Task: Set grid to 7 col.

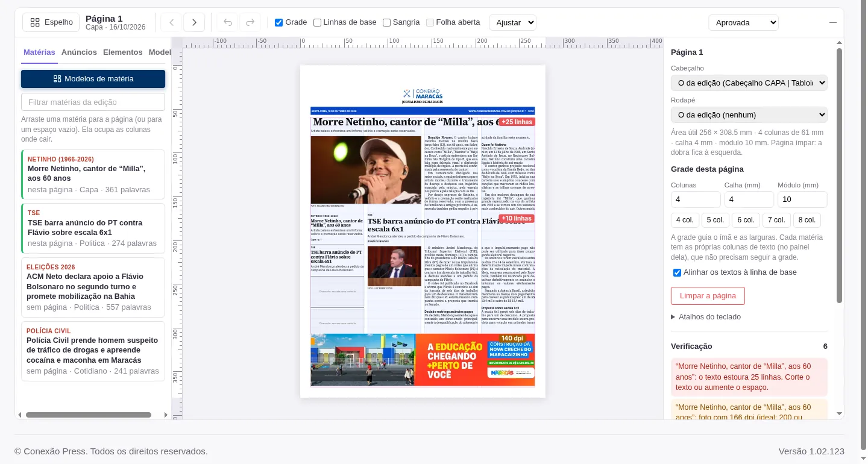Action: tap(776, 220)
